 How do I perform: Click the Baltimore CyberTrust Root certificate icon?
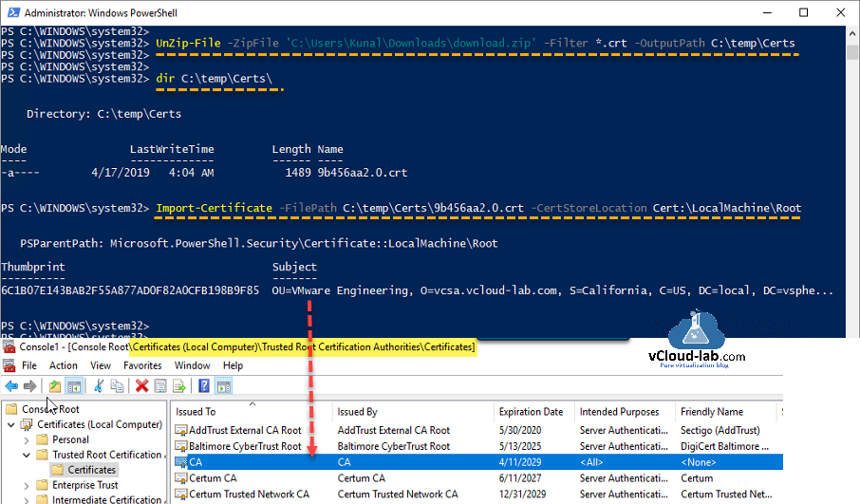[180, 446]
